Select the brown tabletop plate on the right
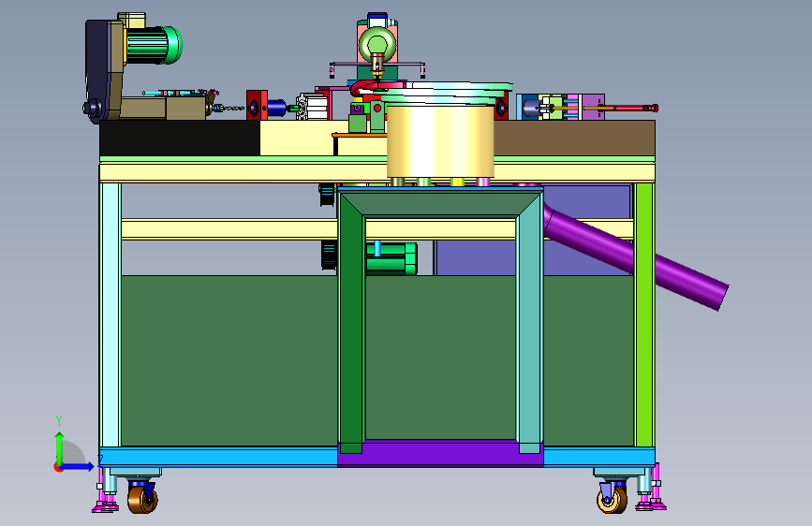812x526 pixels. pos(574,139)
